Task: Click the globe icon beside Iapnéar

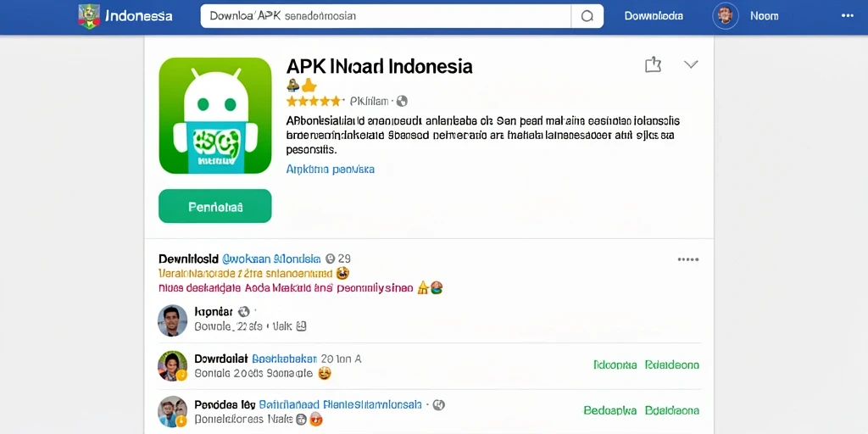Action: click(x=243, y=312)
